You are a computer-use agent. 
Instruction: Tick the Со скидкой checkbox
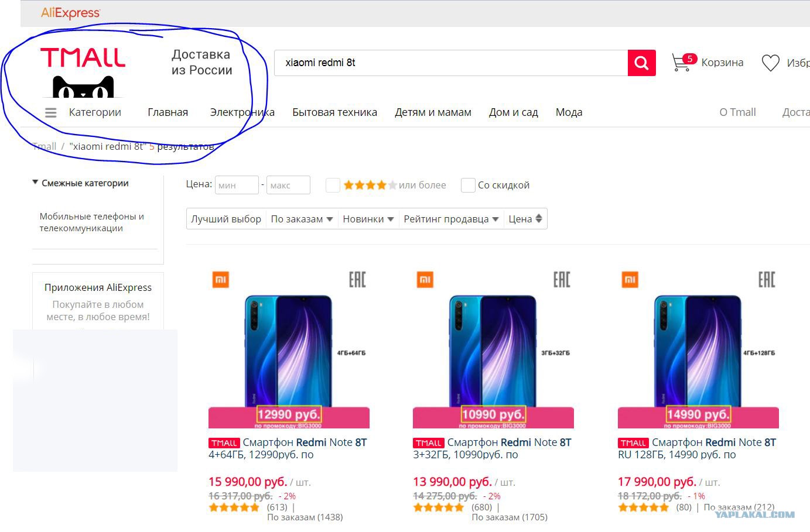point(468,185)
